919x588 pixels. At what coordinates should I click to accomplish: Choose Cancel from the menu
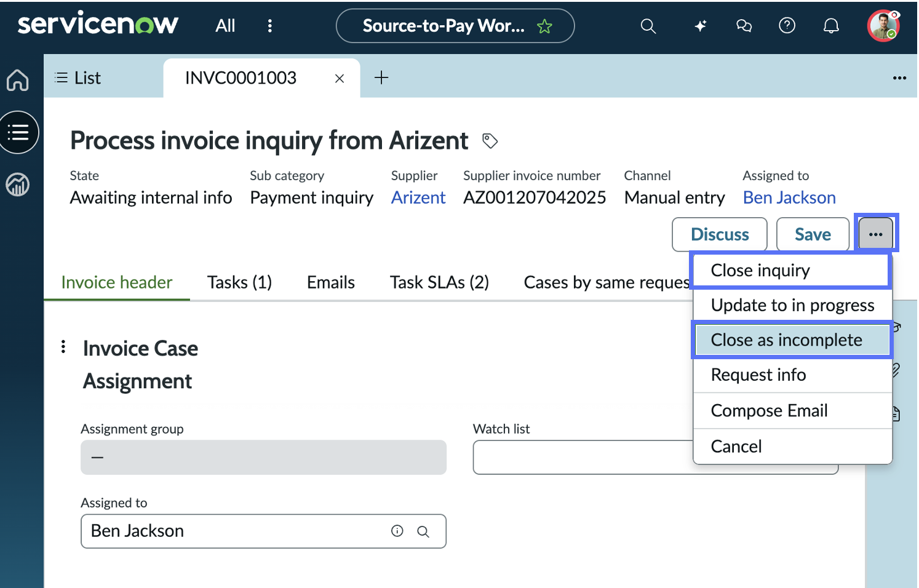tap(792, 447)
